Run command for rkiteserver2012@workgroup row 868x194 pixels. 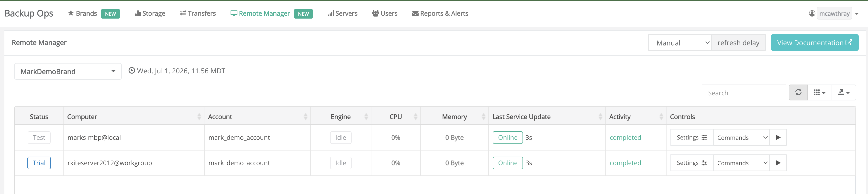pos(778,163)
